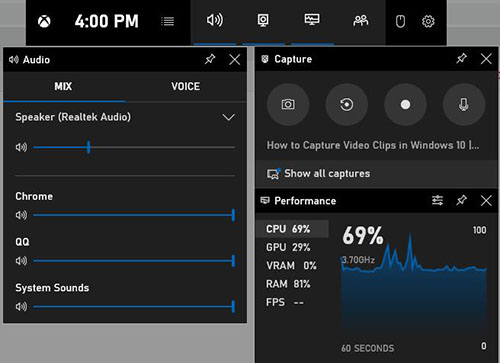
Task: Click the Performance widget title
Action: click(305, 201)
